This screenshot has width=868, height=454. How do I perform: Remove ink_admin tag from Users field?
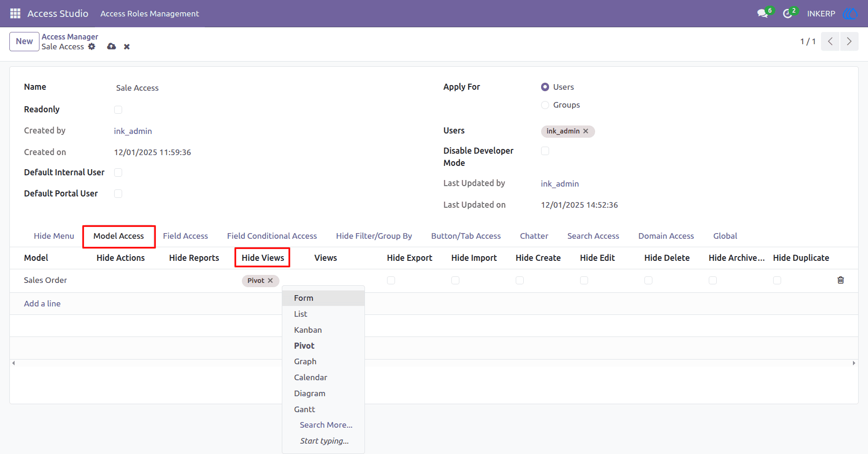586,131
